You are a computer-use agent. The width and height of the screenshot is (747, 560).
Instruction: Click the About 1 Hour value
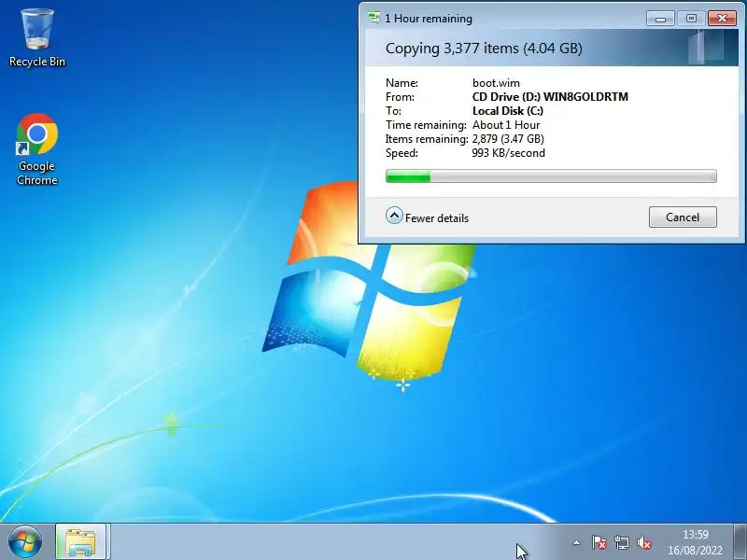point(506,125)
